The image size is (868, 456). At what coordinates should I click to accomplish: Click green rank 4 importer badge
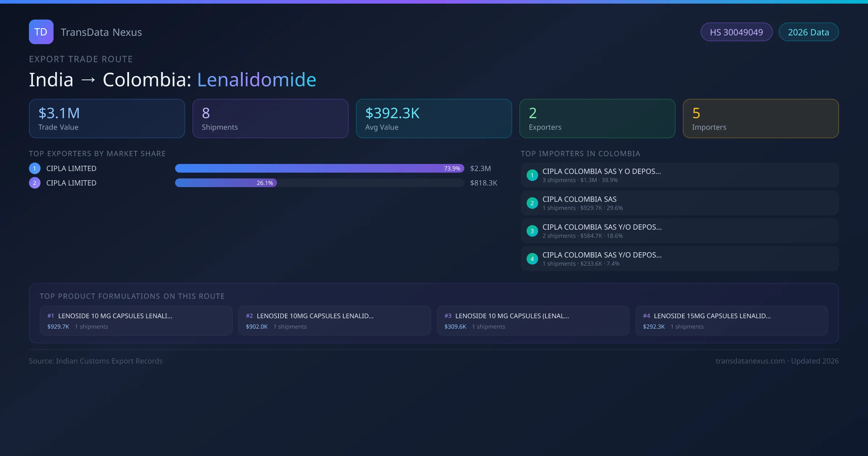coord(532,259)
